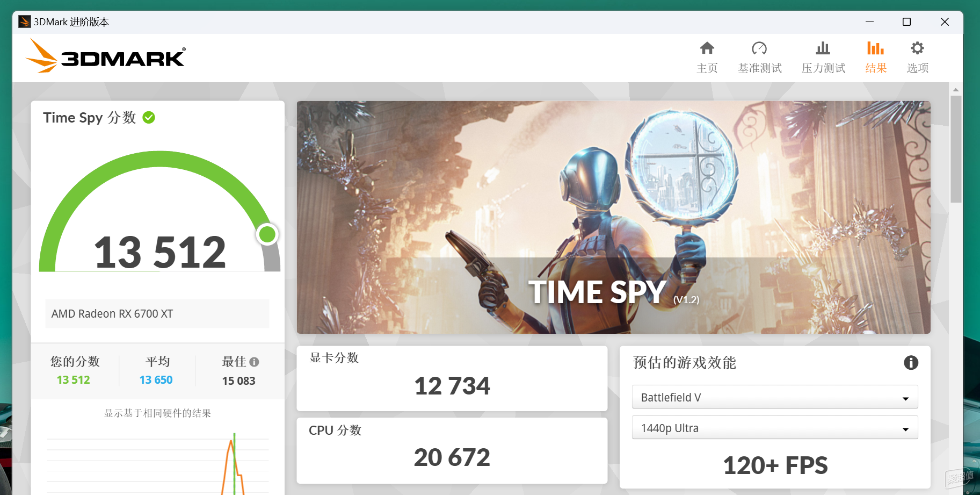Screen dimensions: 980x495
Task: Click the 3DMark app icon in title bar
Action: click(24, 22)
